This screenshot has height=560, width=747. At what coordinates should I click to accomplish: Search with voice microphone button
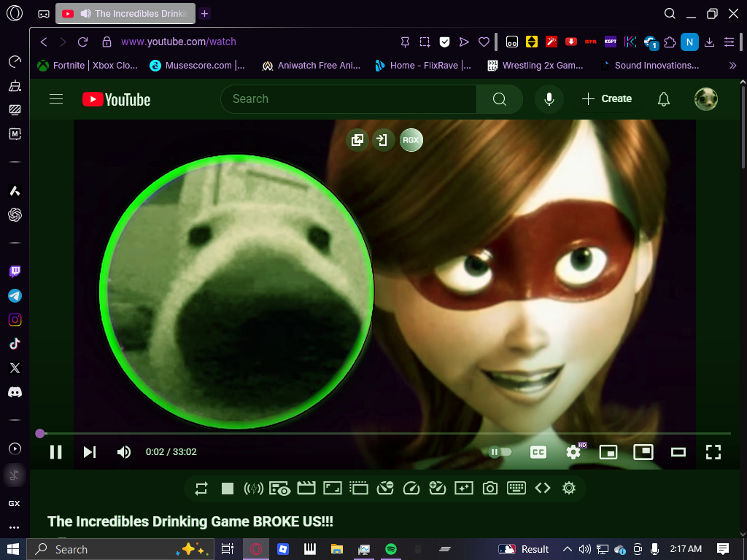(x=549, y=99)
